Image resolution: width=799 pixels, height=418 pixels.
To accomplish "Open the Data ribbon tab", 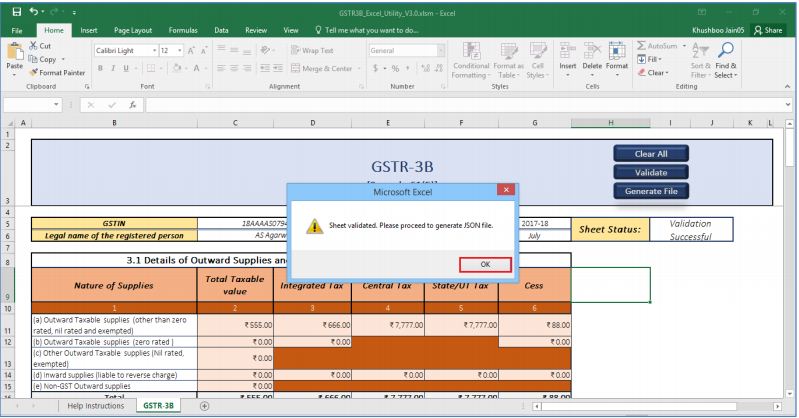I will point(221,31).
